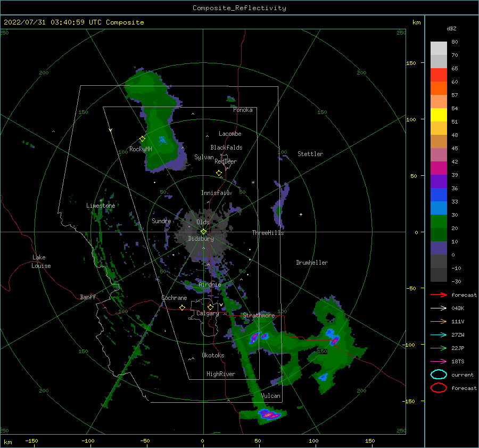The image size is (479, 448).
Task: Select the magenta 39-42 dBZ color band
Action: 439,168
